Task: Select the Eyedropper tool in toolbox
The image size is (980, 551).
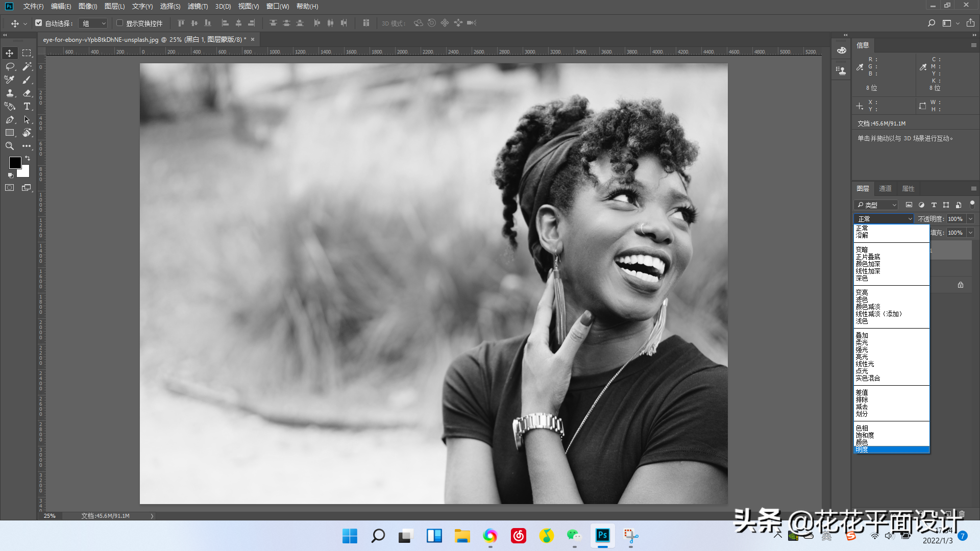Action: click(x=10, y=80)
